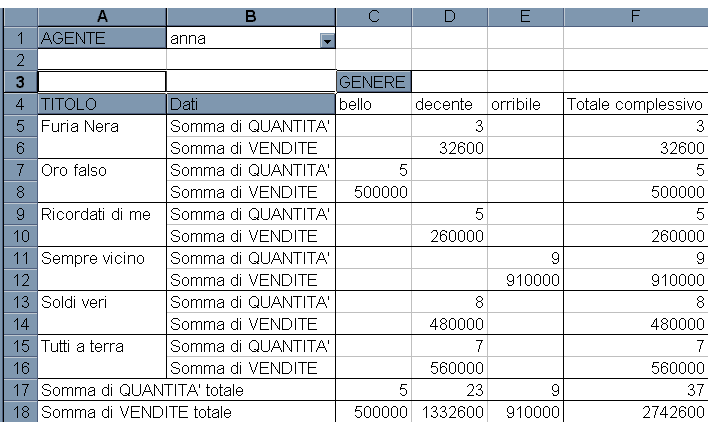708x422 pixels.
Task: Select the cell containing 500000 under bello
Action: coord(374,192)
